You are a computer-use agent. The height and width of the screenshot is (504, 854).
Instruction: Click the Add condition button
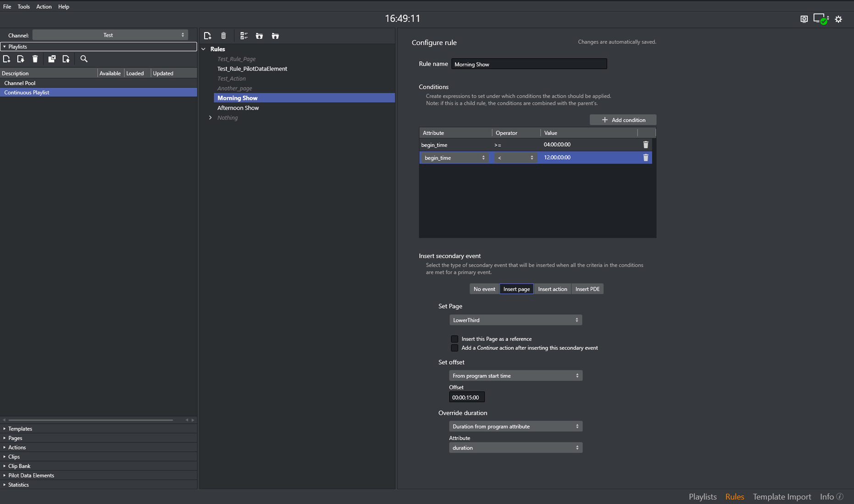[x=623, y=120]
